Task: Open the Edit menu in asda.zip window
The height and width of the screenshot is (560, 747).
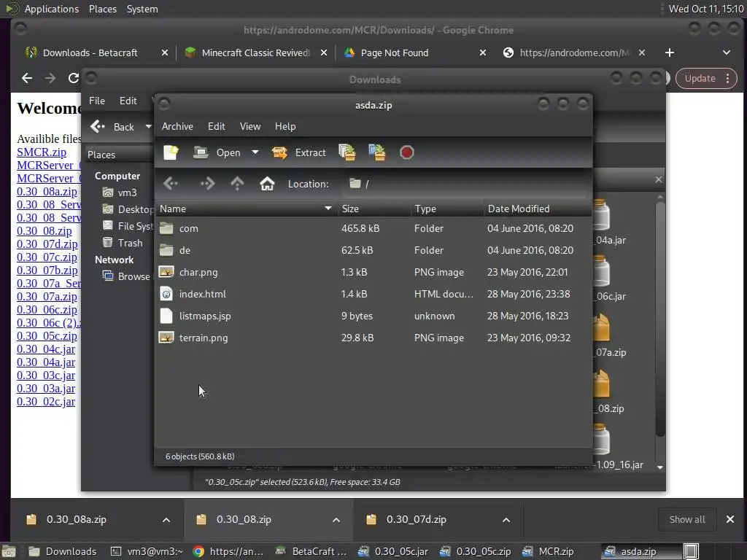Action: [216, 126]
